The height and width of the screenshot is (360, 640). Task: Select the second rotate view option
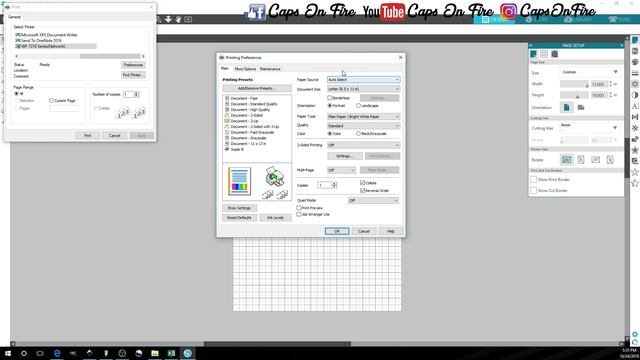point(581,160)
